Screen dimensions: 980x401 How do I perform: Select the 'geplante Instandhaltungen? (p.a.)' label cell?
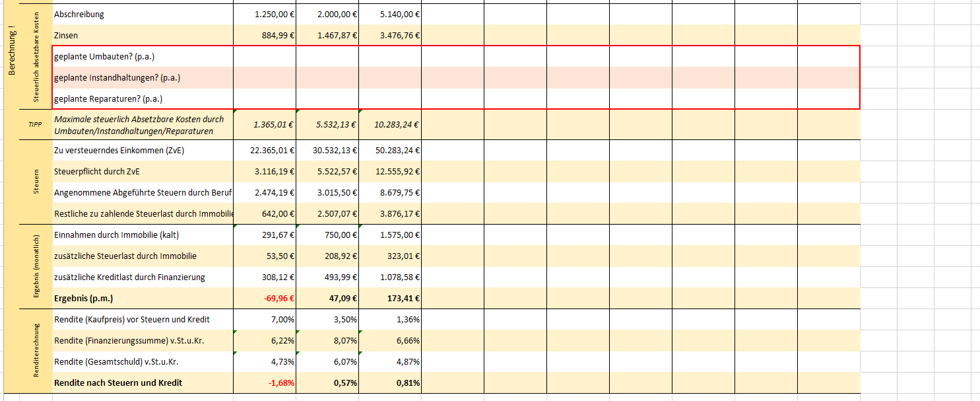[x=142, y=78]
